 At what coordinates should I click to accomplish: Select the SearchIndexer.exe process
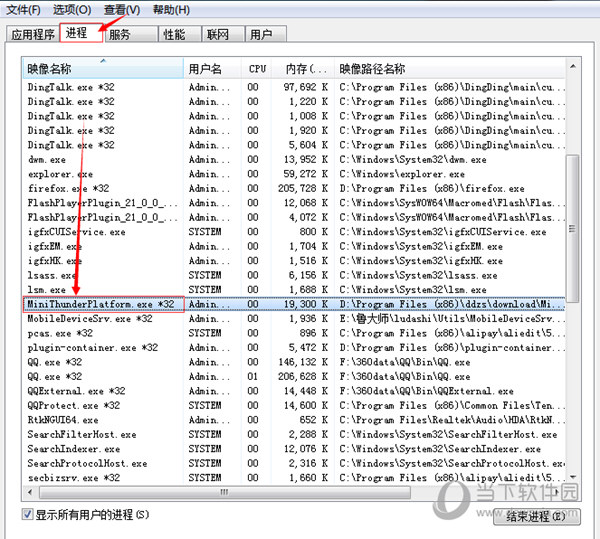click(x=293, y=449)
